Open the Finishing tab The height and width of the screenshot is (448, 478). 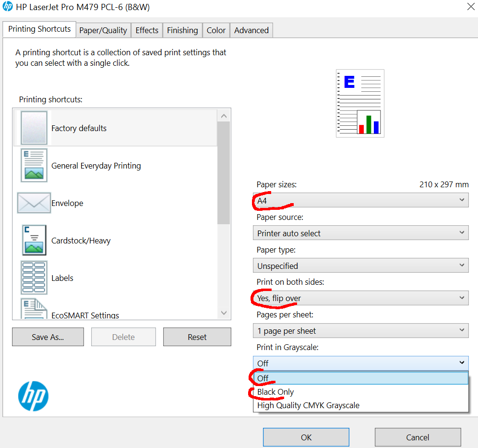click(x=182, y=30)
